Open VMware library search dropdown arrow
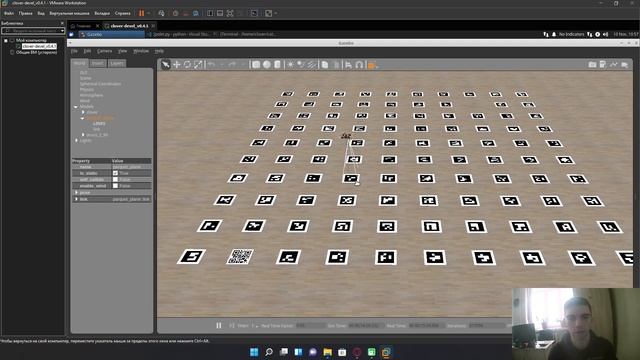640x360 pixels. [62, 31]
